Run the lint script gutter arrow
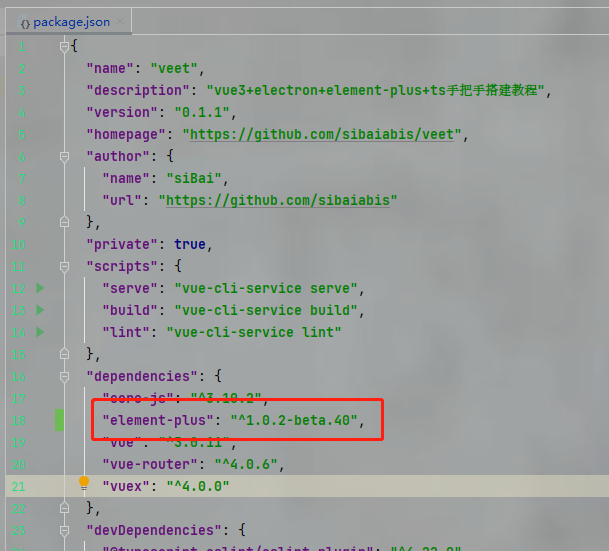The height and width of the screenshot is (551, 609). pos(40,332)
